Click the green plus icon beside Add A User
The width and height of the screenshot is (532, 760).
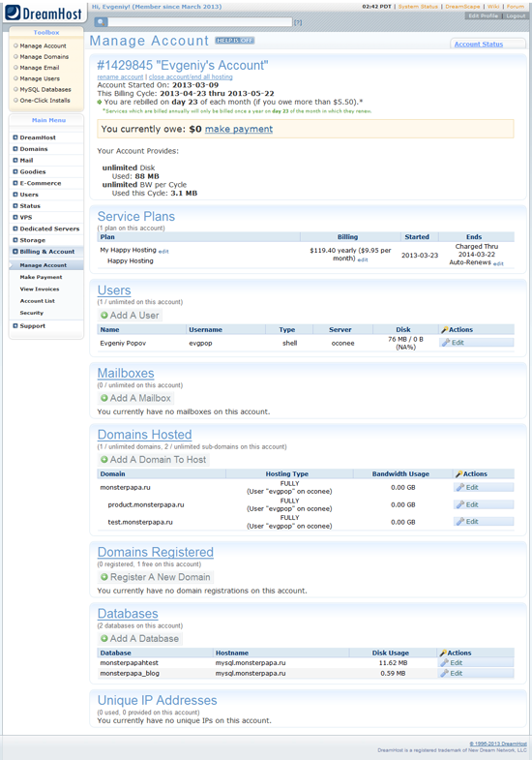pyautogui.click(x=104, y=316)
